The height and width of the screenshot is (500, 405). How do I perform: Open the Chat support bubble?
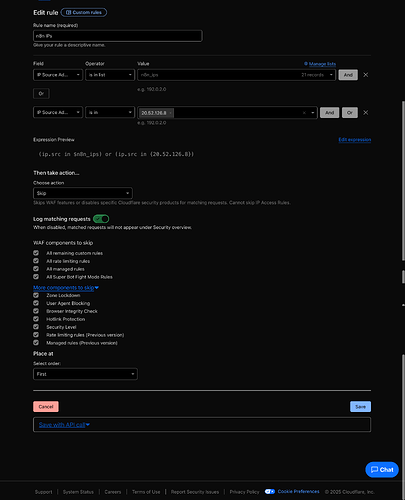[x=382, y=470]
